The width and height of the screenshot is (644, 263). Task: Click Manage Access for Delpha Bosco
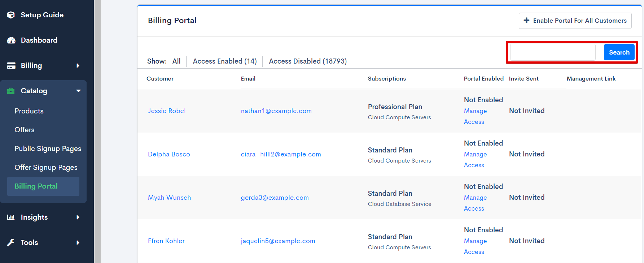point(475,159)
